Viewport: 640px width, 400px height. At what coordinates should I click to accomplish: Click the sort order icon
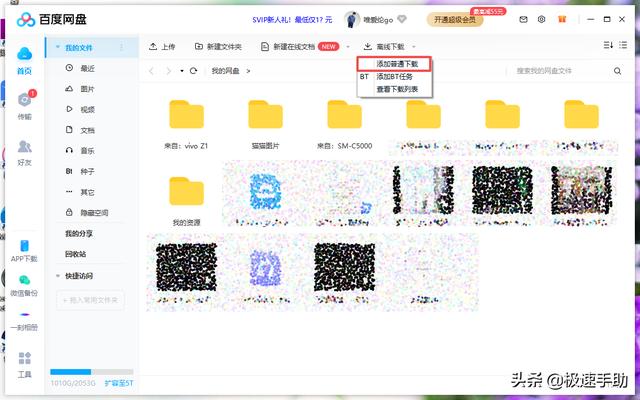(608, 45)
